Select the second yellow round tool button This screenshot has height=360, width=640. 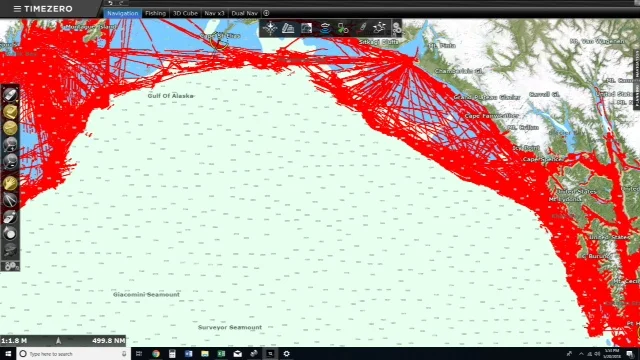coord(10,128)
